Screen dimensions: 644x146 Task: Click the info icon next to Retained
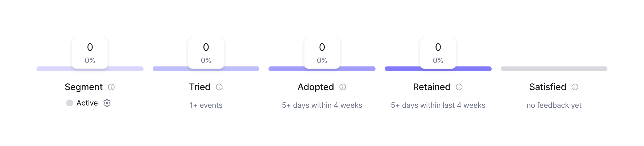pos(459,87)
